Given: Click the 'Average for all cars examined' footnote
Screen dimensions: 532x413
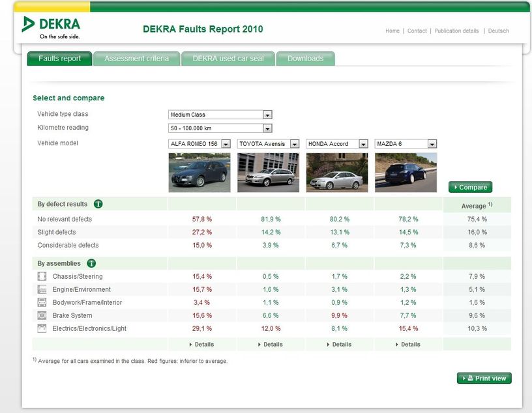Looking at the screenshot, I should tap(130, 361).
